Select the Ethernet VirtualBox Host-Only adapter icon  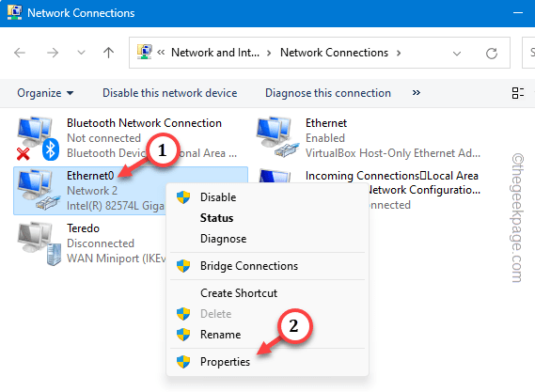[277, 137]
